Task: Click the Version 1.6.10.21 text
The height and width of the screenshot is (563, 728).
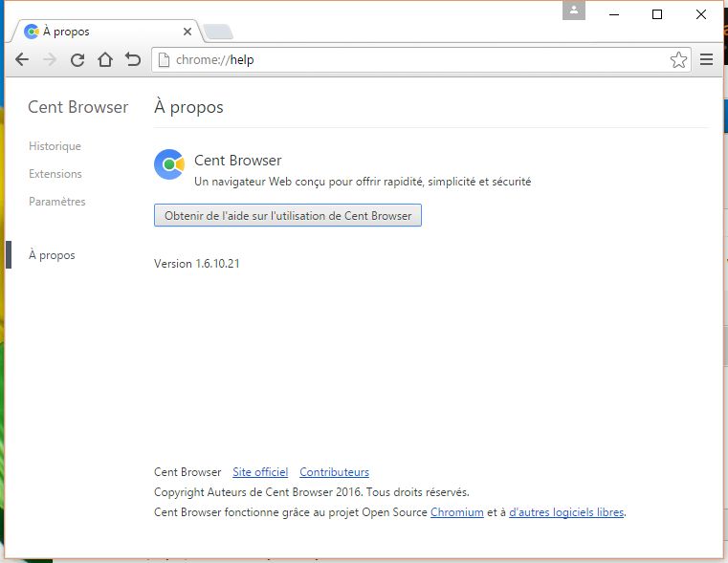Action: 197,264
